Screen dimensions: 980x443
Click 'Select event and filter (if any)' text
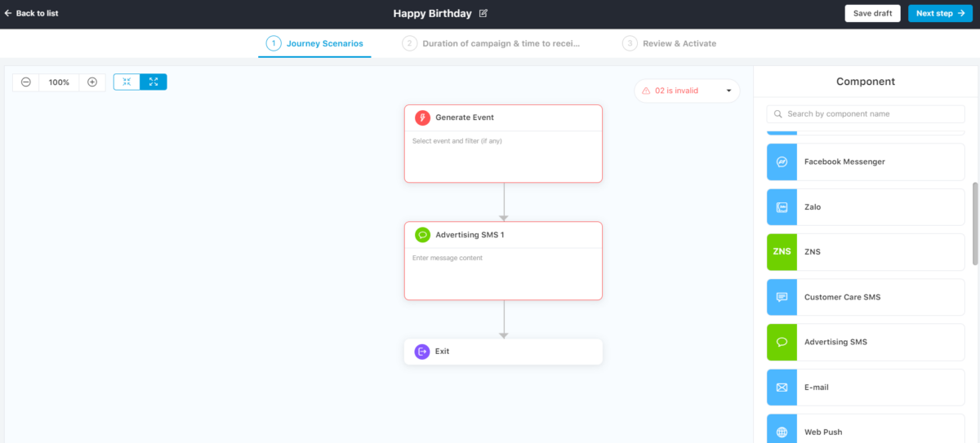pyautogui.click(x=457, y=141)
